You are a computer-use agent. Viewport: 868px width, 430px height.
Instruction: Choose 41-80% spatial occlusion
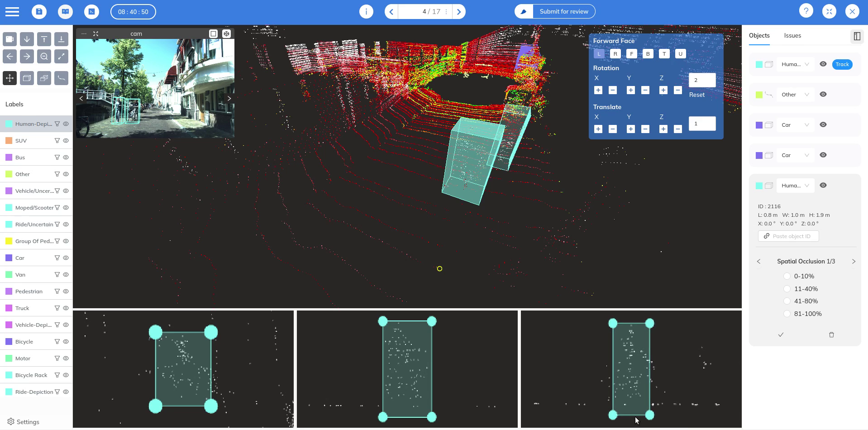[787, 301]
